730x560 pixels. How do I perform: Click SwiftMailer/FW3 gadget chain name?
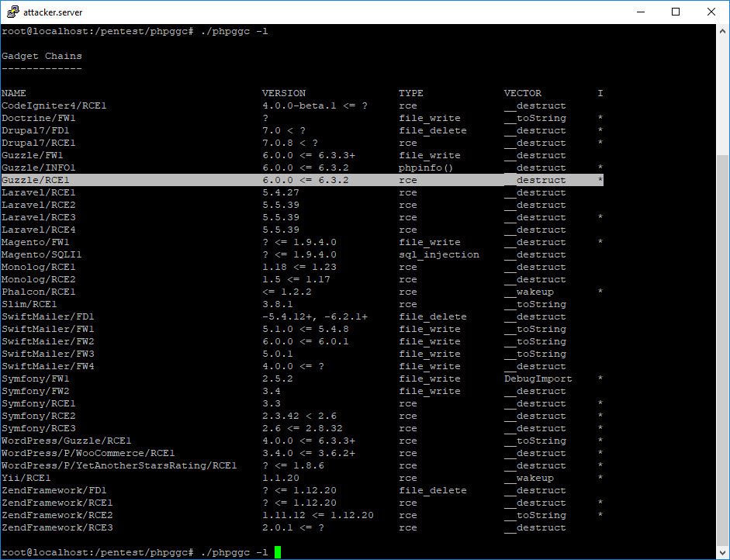(48, 354)
